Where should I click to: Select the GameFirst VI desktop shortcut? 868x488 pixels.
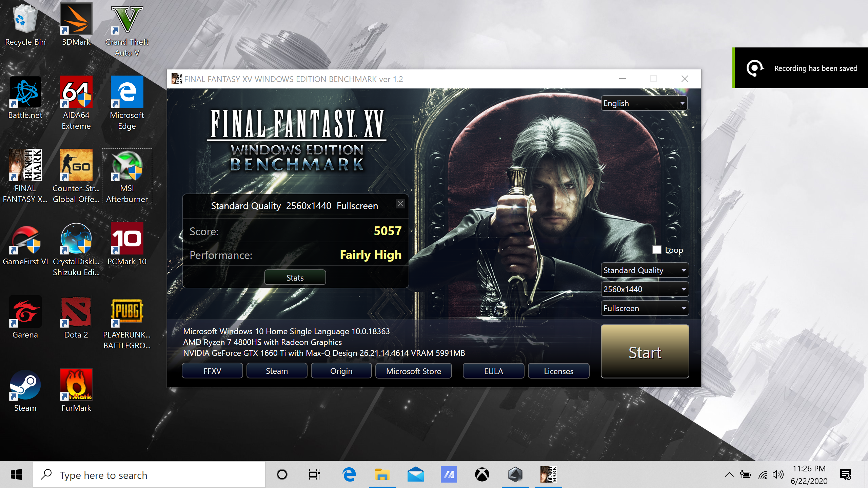[25, 245]
